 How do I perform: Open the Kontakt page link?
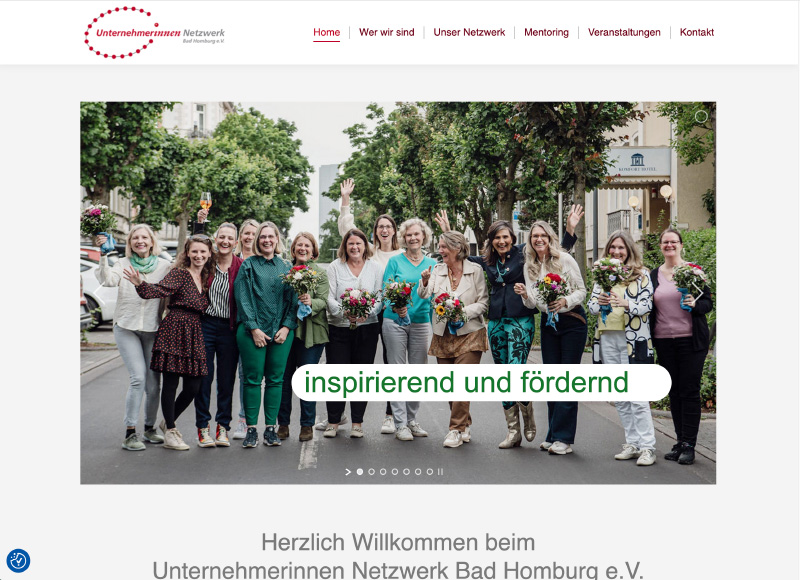point(696,32)
